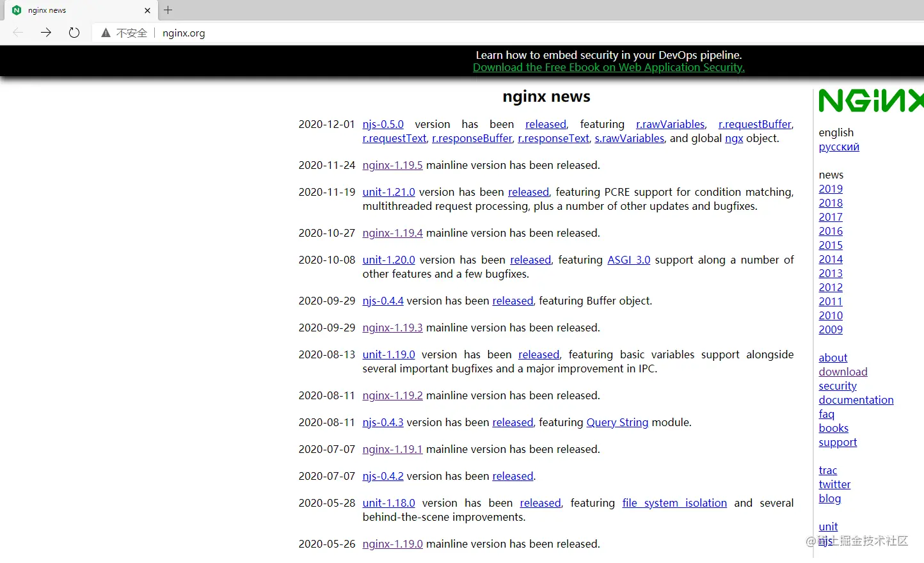Open 2018 news archive

coord(831,203)
